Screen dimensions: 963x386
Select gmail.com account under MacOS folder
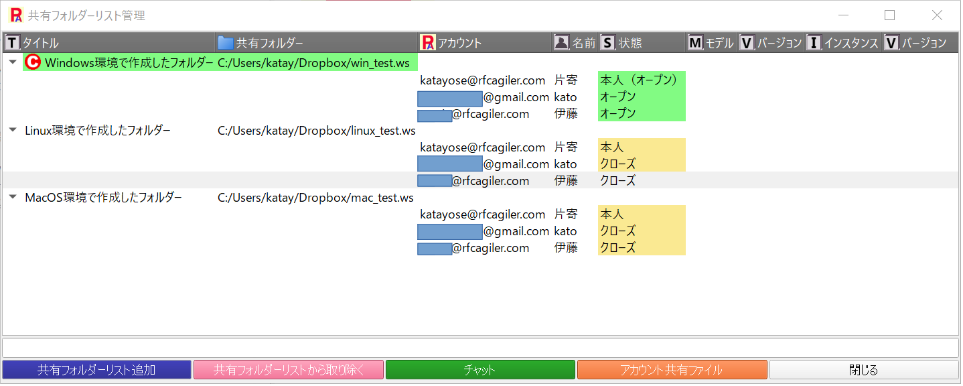(x=483, y=231)
